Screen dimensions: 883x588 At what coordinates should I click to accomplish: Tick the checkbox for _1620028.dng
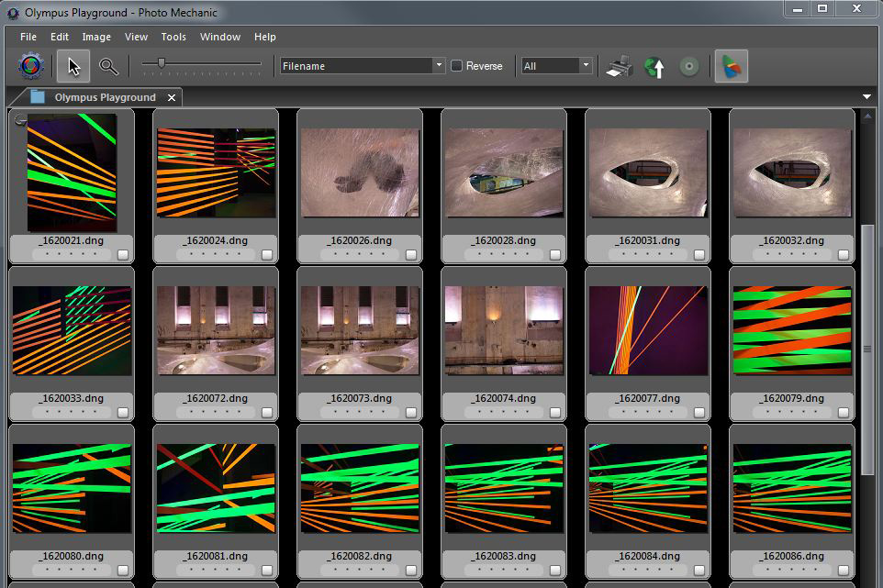(555, 255)
